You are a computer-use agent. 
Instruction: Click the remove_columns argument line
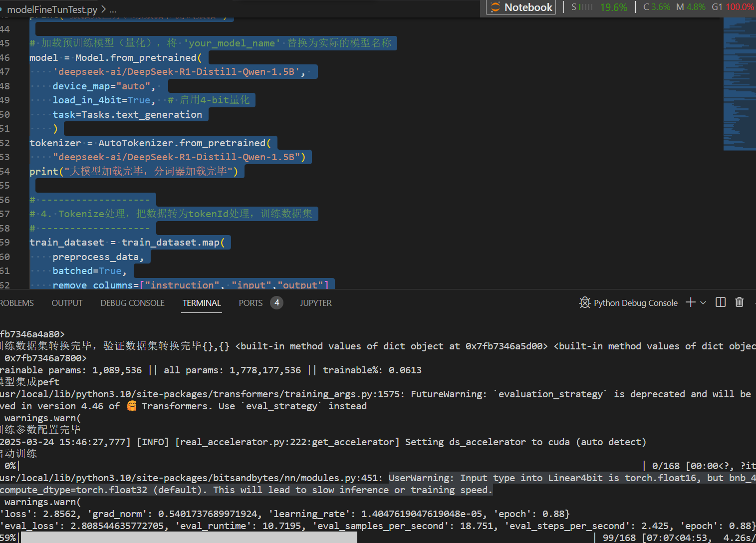191,285
